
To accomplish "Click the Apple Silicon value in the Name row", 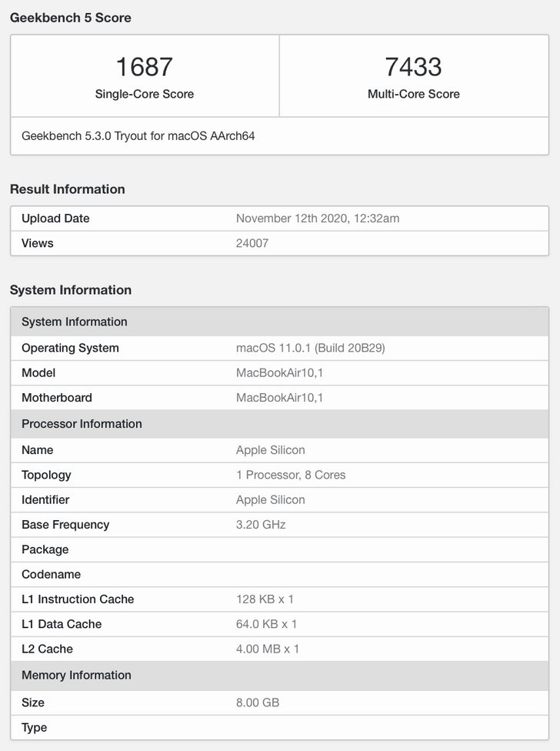I will click(271, 450).
